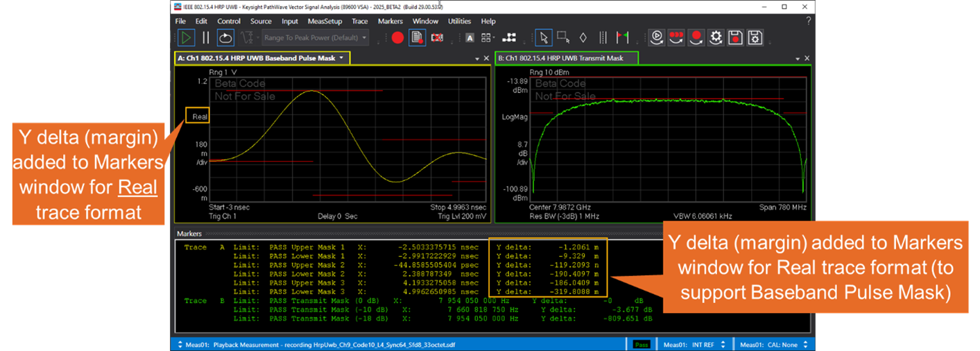Image resolution: width=980 pixels, height=351 pixels.
Task: Open the Meas01 INT REF status selector
Action: 695,344
